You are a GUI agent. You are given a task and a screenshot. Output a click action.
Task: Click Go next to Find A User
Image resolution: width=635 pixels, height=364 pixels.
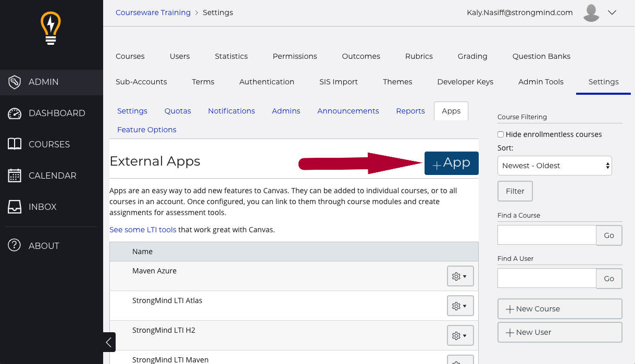[x=609, y=279]
